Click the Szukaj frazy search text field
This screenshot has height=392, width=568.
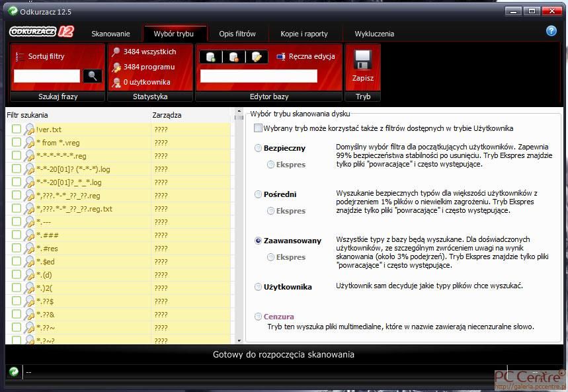[46, 76]
